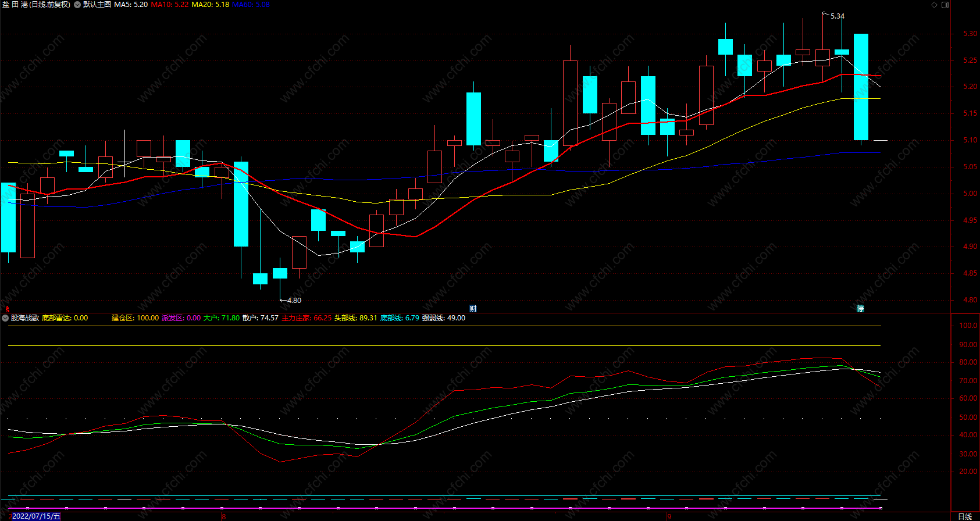Screen dimensions: 980x521
Task: Click the month 9 marker on time axis
Action: (669, 516)
